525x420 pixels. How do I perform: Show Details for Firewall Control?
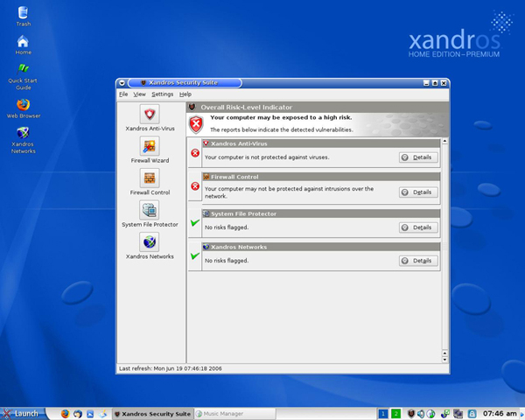(x=418, y=192)
